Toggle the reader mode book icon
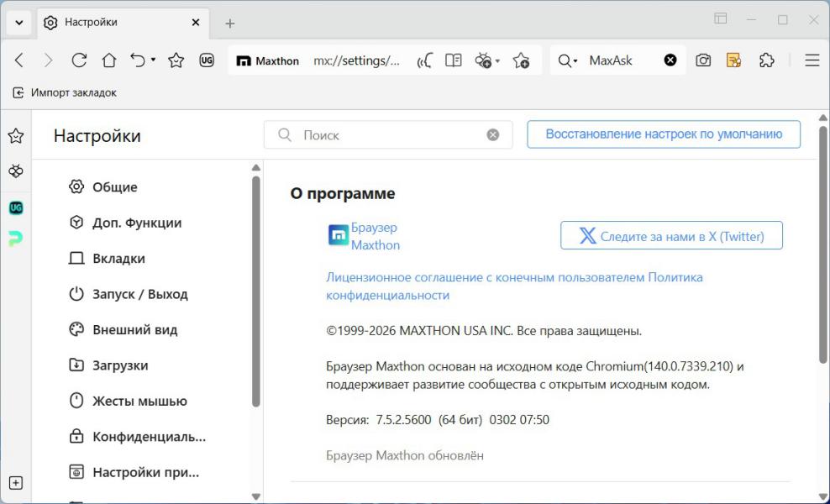The width and height of the screenshot is (830, 504). point(454,60)
